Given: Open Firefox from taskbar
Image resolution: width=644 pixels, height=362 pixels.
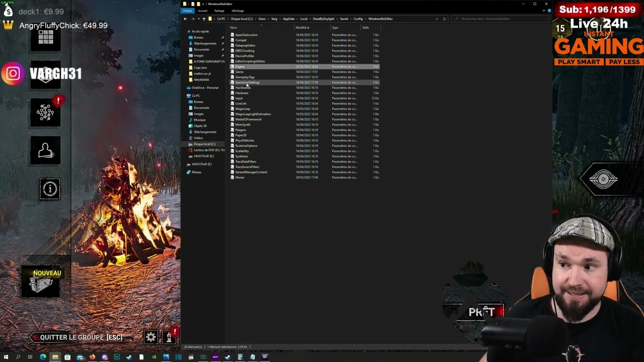Looking at the screenshot, I should (x=92, y=357).
